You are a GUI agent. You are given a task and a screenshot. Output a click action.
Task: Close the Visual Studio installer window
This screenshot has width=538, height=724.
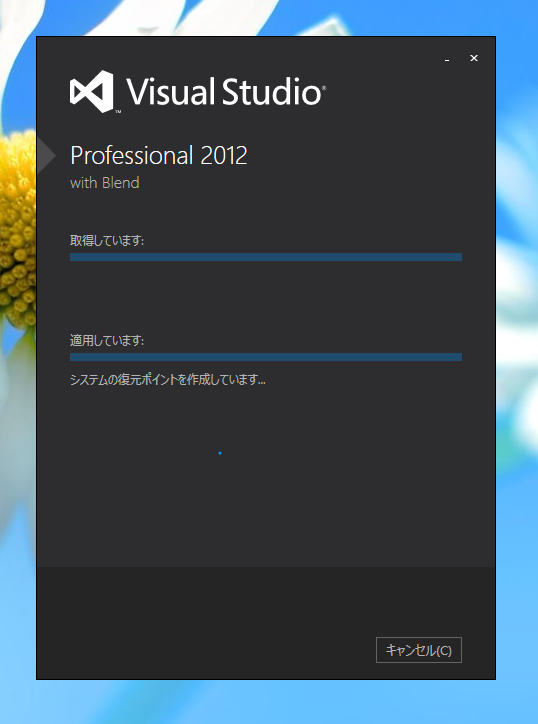point(474,58)
